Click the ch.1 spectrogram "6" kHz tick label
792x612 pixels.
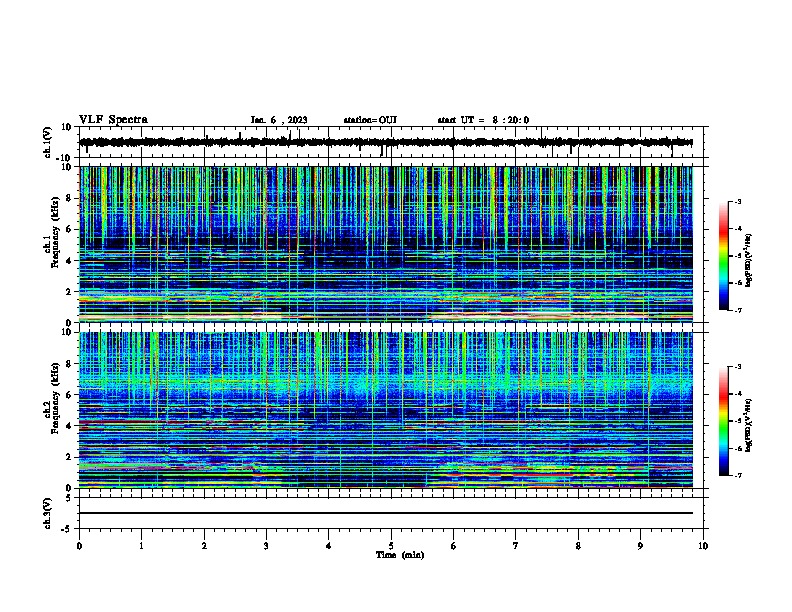(70, 229)
